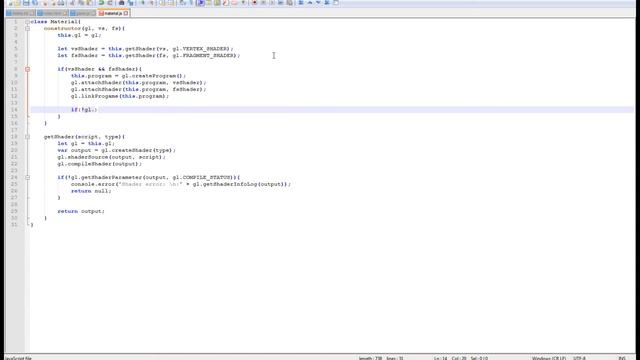The height and width of the screenshot is (360, 640).
Task: Click the gl.createShader(type) line
Action: click(x=116, y=150)
